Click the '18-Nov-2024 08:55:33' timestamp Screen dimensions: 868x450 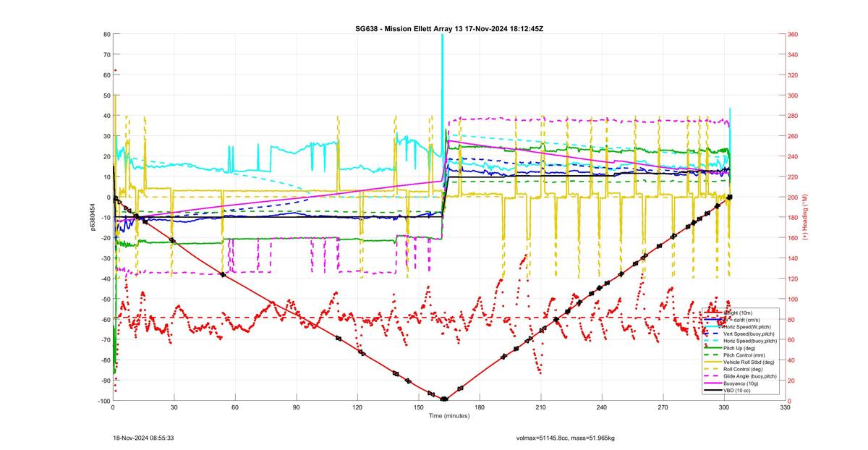pyautogui.click(x=142, y=438)
